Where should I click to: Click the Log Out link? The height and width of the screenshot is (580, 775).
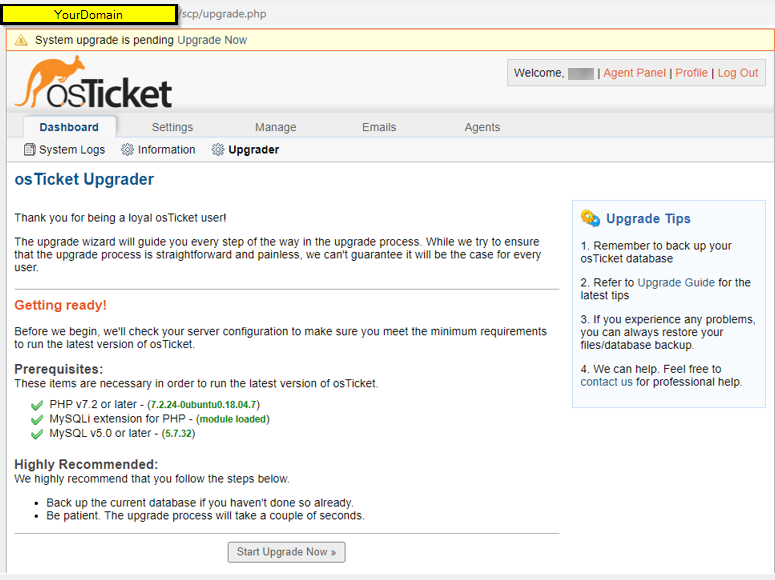click(737, 73)
